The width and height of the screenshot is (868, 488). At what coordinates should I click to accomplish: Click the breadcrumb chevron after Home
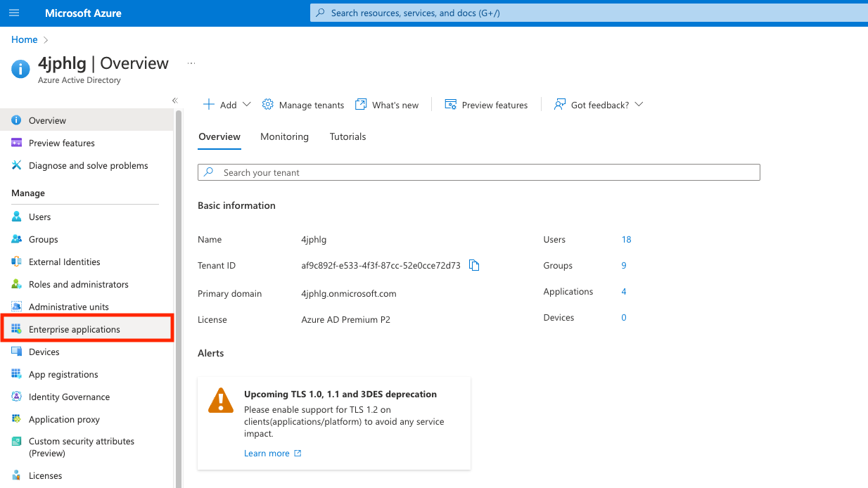(46, 40)
